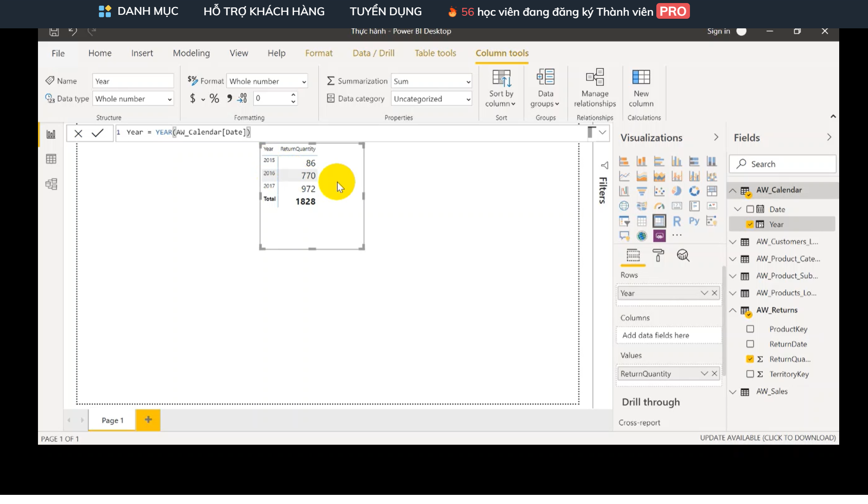
Task: Select the R script visual
Action: pos(676,221)
